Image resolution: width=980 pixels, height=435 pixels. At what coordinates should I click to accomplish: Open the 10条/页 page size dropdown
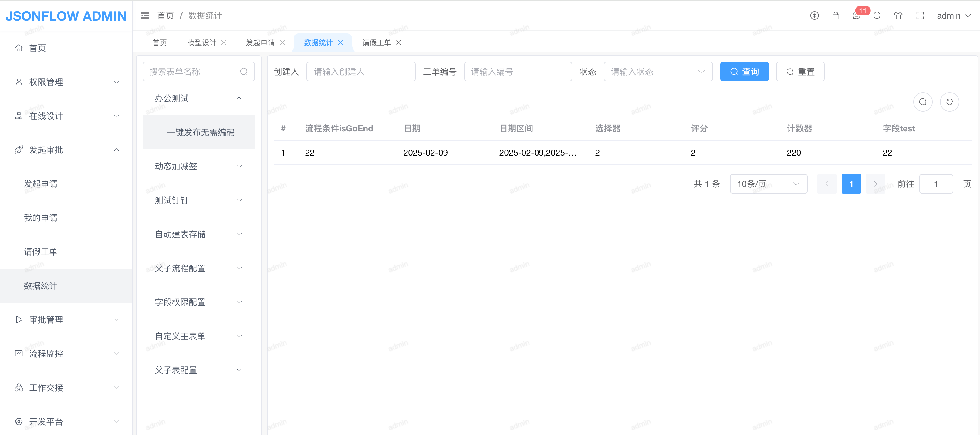[x=768, y=184]
